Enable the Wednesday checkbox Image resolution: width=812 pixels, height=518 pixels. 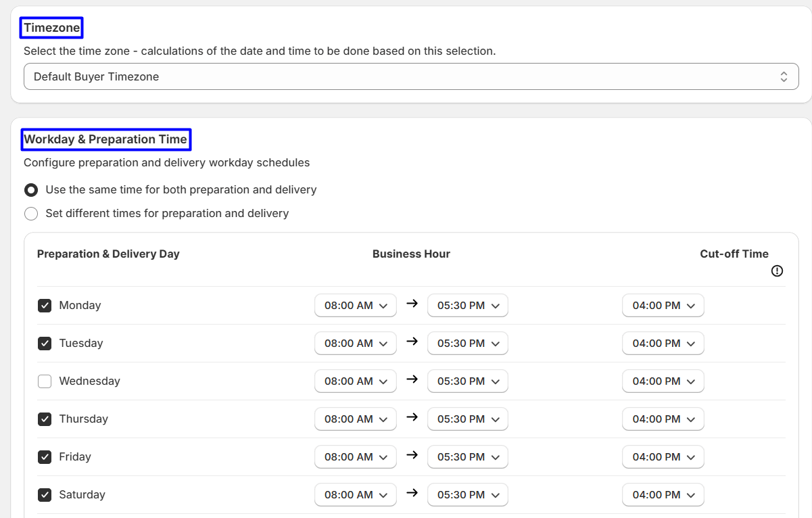(x=45, y=381)
